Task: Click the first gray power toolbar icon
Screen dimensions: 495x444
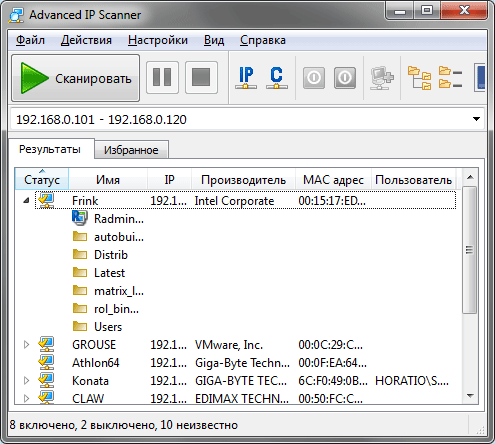Action: point(314,78)
